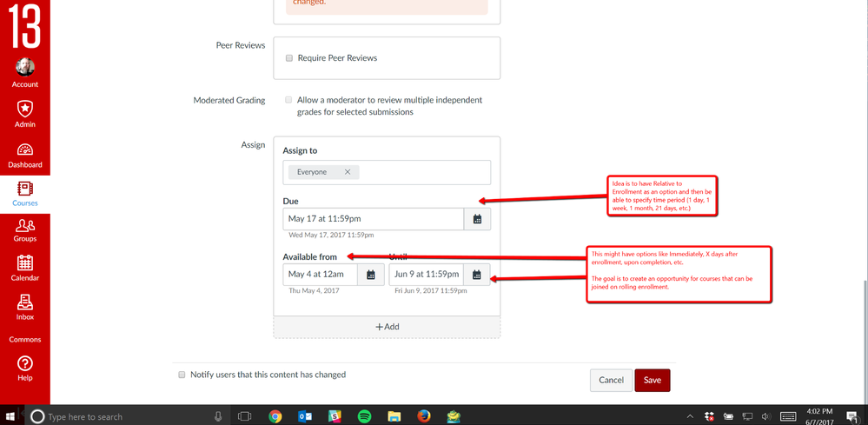Open the Admin shield icon
The image size is (868, 425).
24,112
